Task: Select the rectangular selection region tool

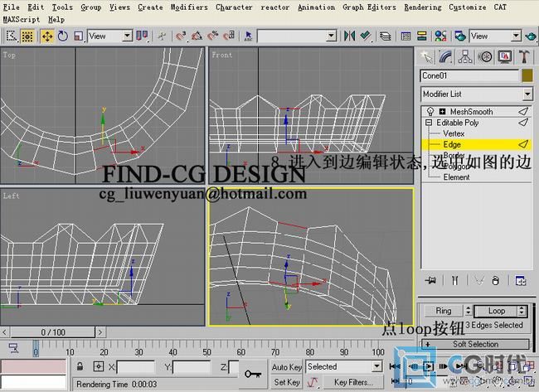Action: coord(11,36)
